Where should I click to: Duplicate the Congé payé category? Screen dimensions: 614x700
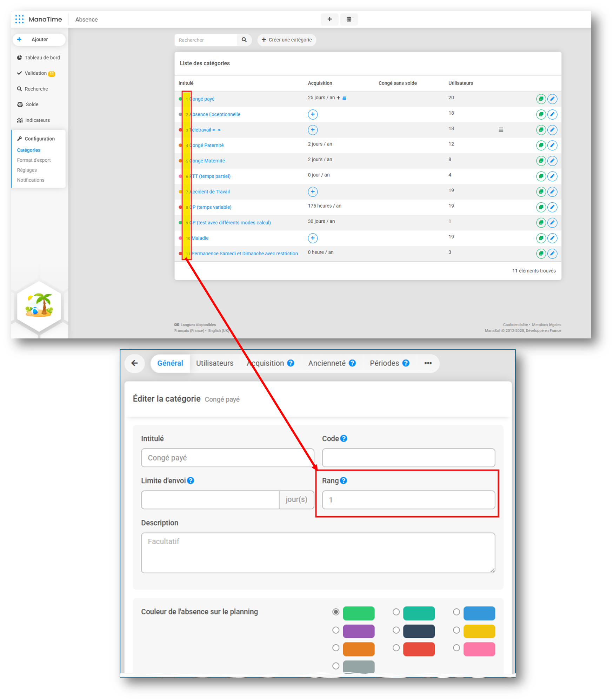pos(541,99)
